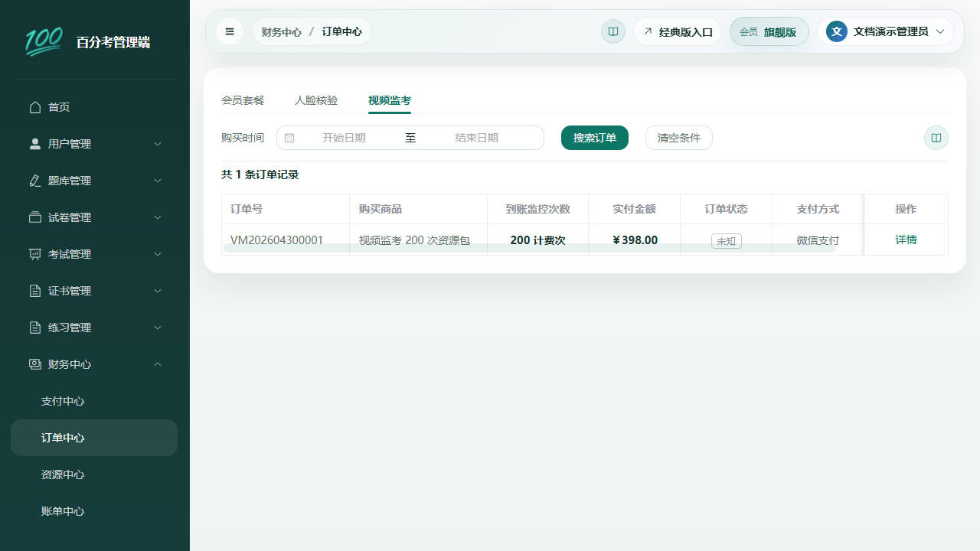The image size is (980, 551).
Task: Click the 订单状态 column header
Action: point(726,209)
